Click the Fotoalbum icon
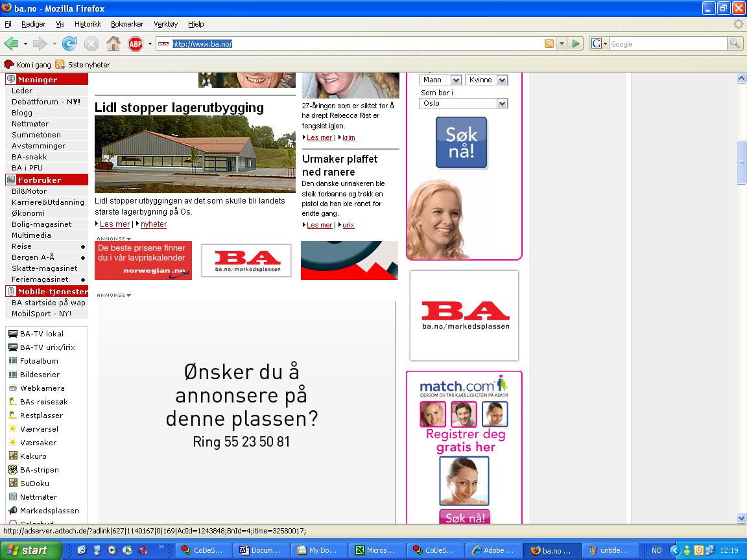The width and height of the screenshot is (747, 560). pos(13,361)
